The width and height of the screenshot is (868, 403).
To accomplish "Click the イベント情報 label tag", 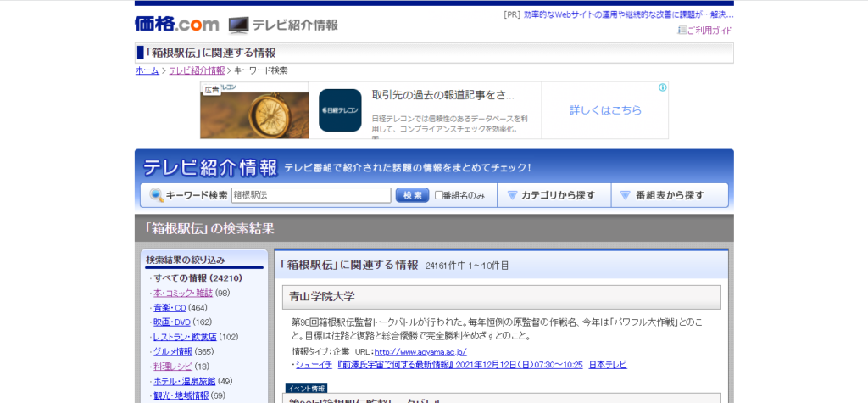I will [x=306, y=388].
